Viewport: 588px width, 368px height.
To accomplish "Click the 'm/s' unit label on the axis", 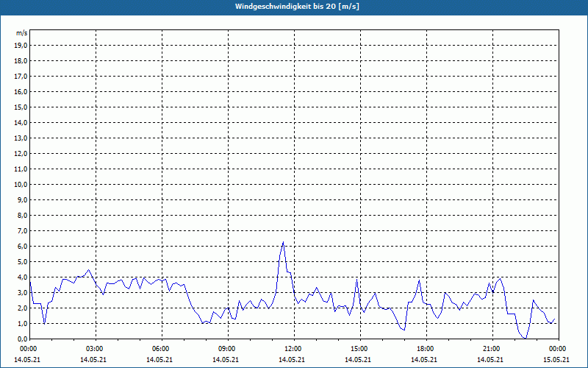I will 22,33.
